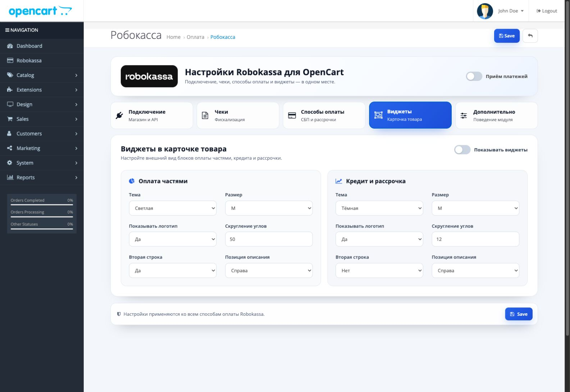This screenshot has height=392, width=570.
Task: Click the Sales shopping cart icon
Action: pyautogui.click(x=10, y=119)
